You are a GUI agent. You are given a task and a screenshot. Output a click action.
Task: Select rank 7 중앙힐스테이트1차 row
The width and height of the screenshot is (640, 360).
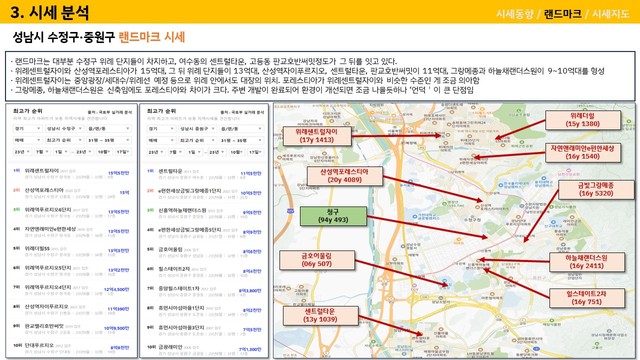204,291
